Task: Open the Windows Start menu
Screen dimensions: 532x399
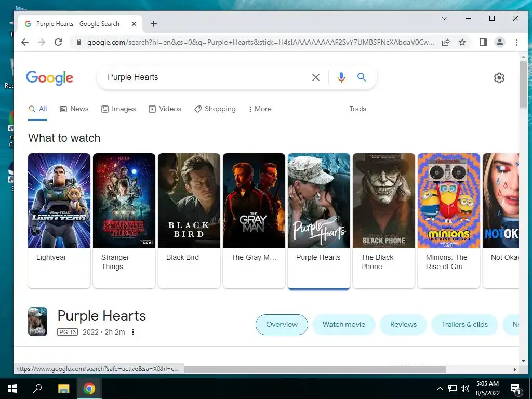Action: 12,389
